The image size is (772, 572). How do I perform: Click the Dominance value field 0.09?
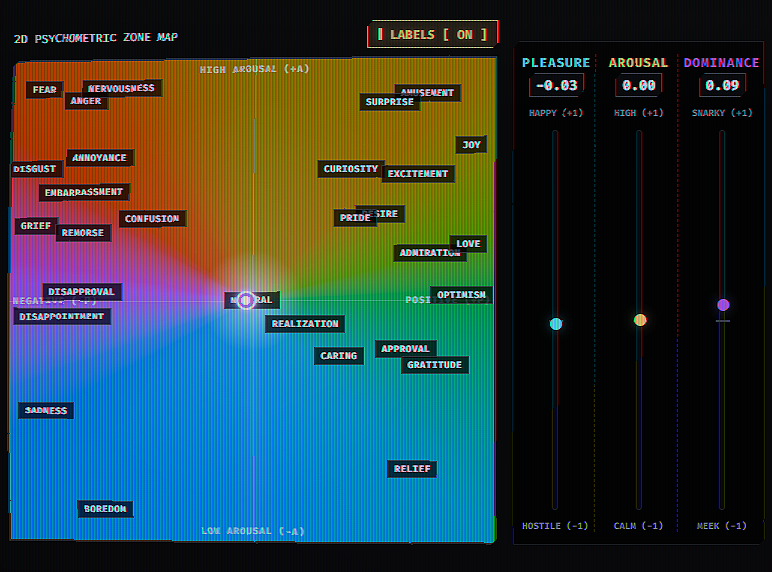(722, 85)
